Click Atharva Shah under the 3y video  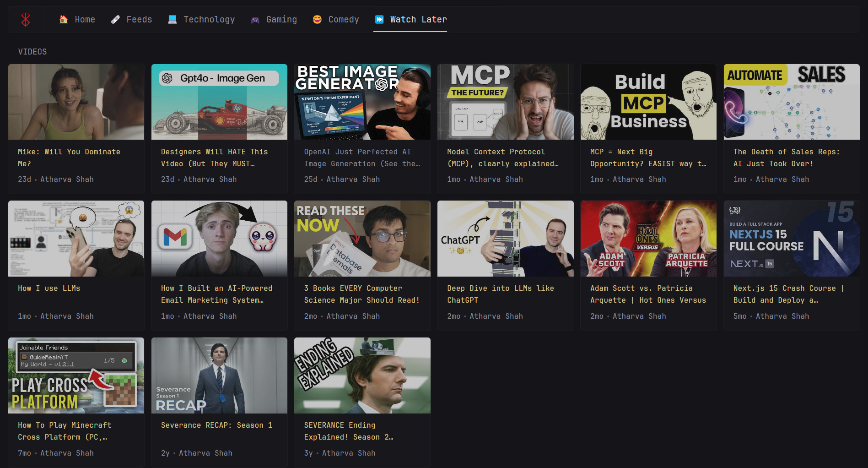click(349, 453)
